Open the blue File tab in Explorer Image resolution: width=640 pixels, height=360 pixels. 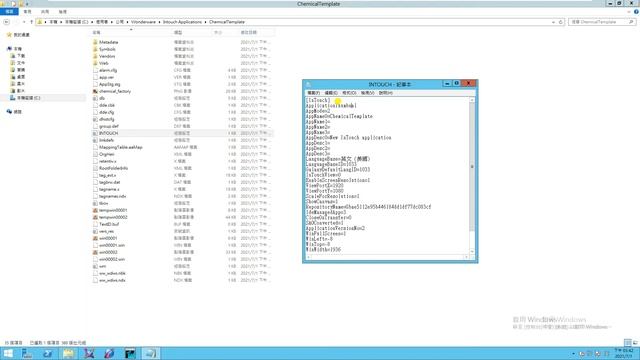pos(9,11)
